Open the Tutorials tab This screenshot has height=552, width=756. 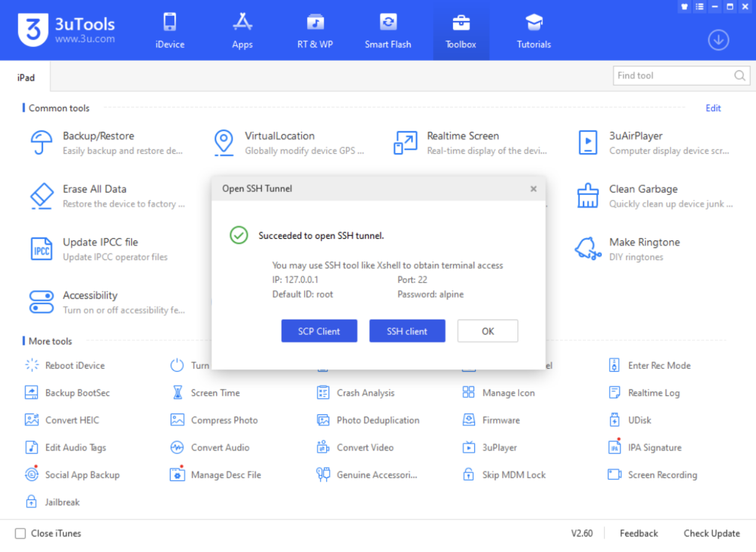(x=534, y=31)
